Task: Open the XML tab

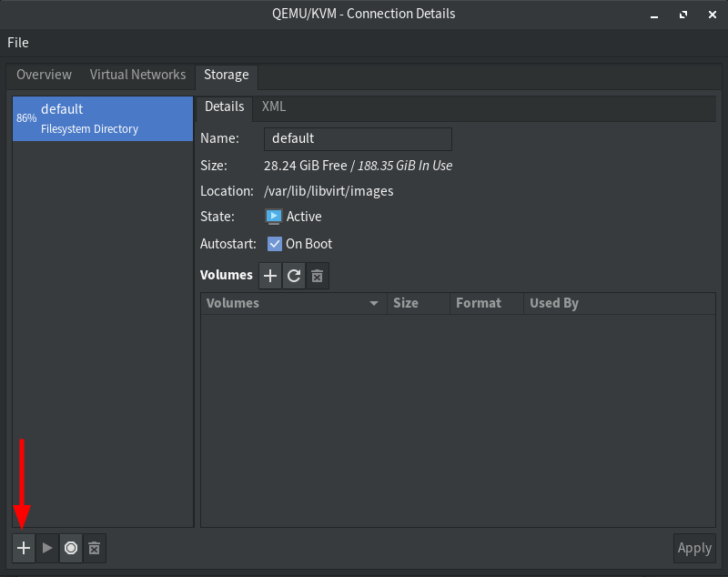Action: pyautogui.click(x=274, y=106)
